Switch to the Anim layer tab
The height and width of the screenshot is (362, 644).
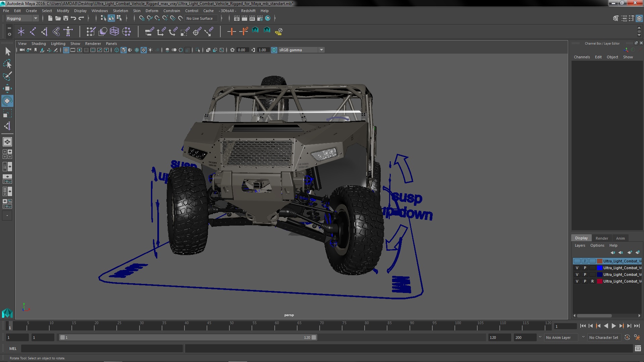point(620,238)
